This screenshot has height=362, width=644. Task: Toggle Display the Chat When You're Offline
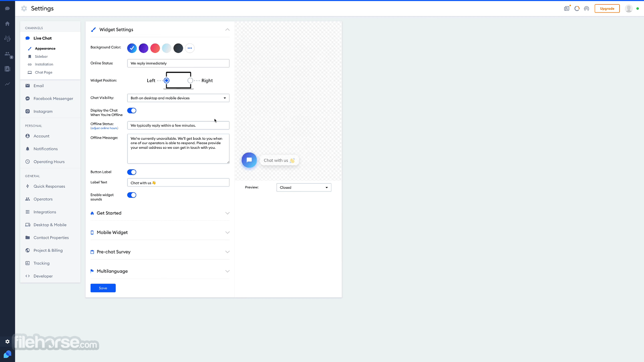(x=132, y=111)
